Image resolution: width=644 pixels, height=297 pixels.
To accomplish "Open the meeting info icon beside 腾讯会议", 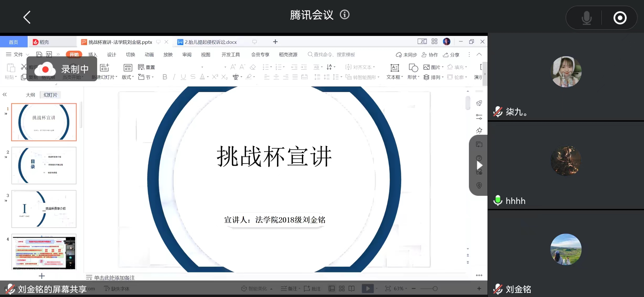I will (344, 15).
